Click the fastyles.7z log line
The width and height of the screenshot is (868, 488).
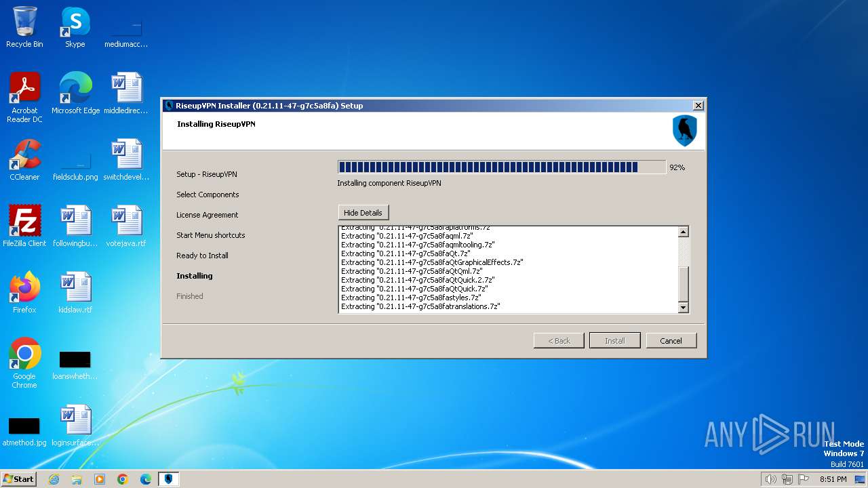[x=411, y=298]
